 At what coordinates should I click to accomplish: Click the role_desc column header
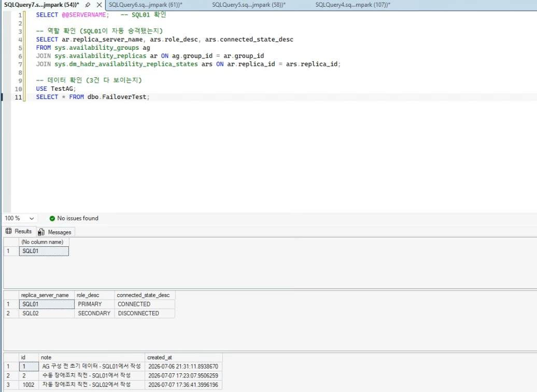click(x=94, y=295)
